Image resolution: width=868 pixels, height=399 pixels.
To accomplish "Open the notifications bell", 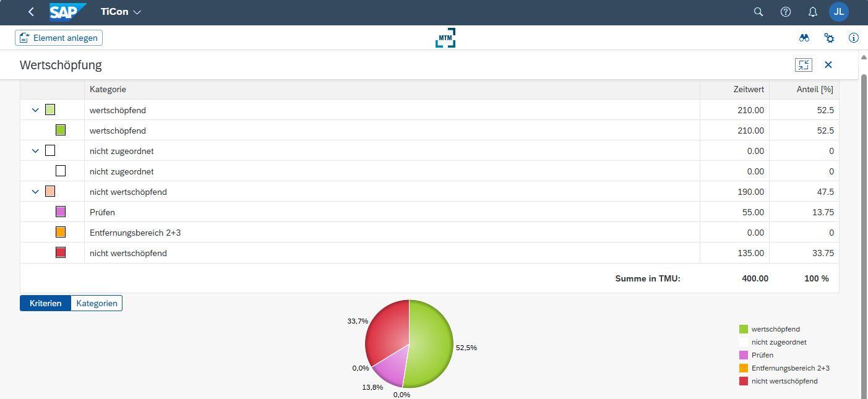I will point(813,12).
